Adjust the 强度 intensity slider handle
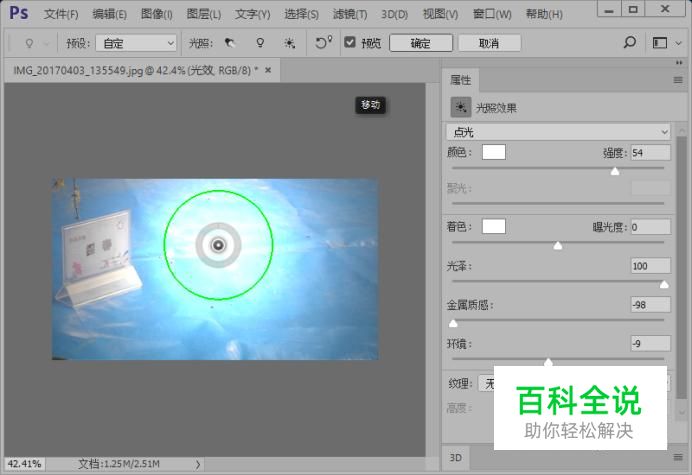This screenshot has width=692, height=475. click(x=614, y=171)
